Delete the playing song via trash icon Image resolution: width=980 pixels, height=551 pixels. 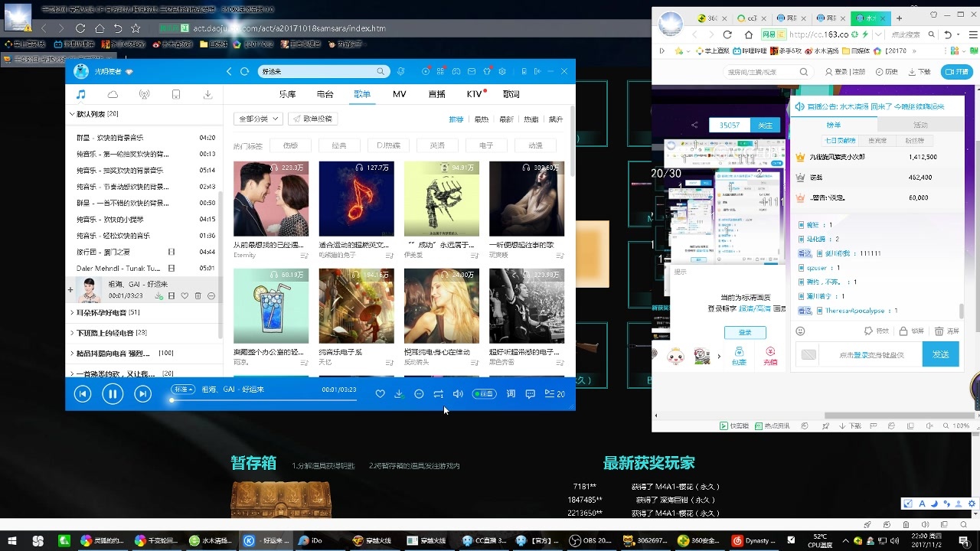[x=198, y=295]
